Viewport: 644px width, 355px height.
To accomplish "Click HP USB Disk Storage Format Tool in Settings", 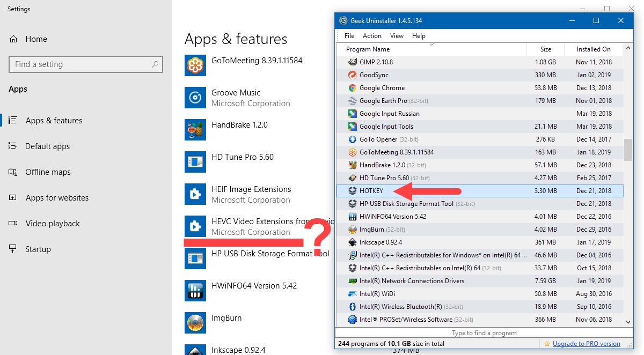I will pyautogui.click(x=270, y=254).
